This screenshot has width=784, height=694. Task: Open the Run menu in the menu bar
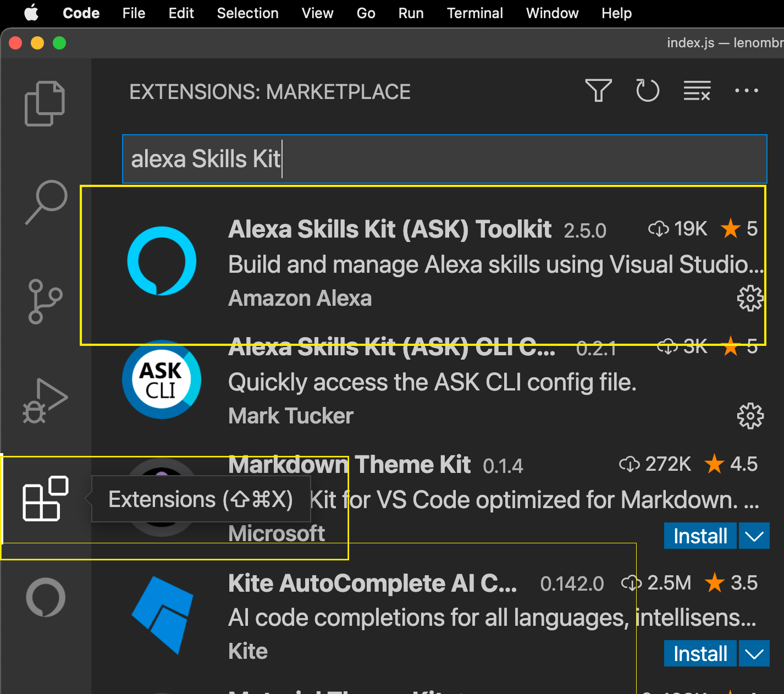(411, 13)
